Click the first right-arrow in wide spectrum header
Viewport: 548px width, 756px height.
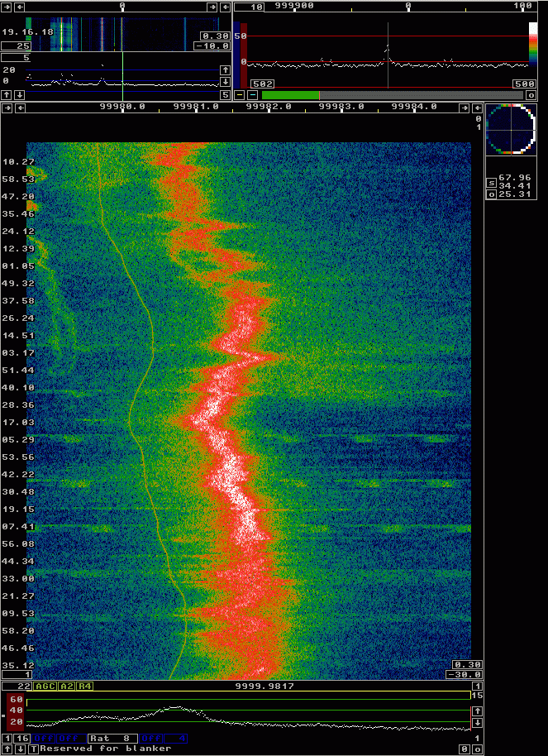point(7,7)
